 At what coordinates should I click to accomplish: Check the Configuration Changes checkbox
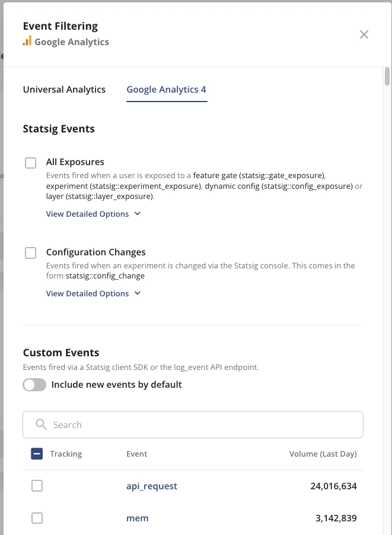pos(30,252)
